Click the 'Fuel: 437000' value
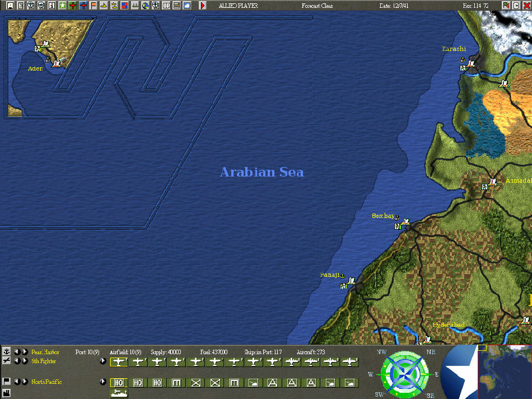 (x=214, y=352)
